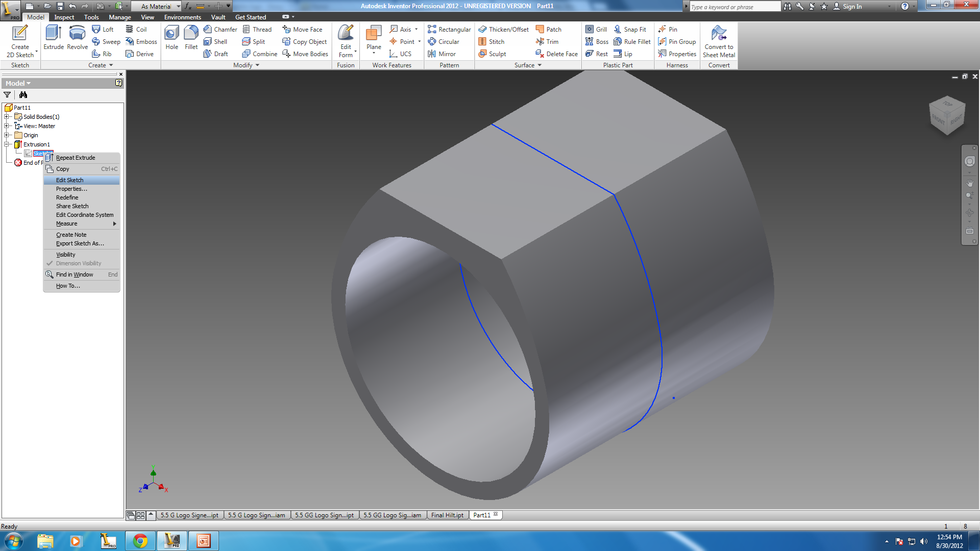The height and width of the screenshot is (551, 980).
Task: Click Move Face tool
Action: click(302, 29)
